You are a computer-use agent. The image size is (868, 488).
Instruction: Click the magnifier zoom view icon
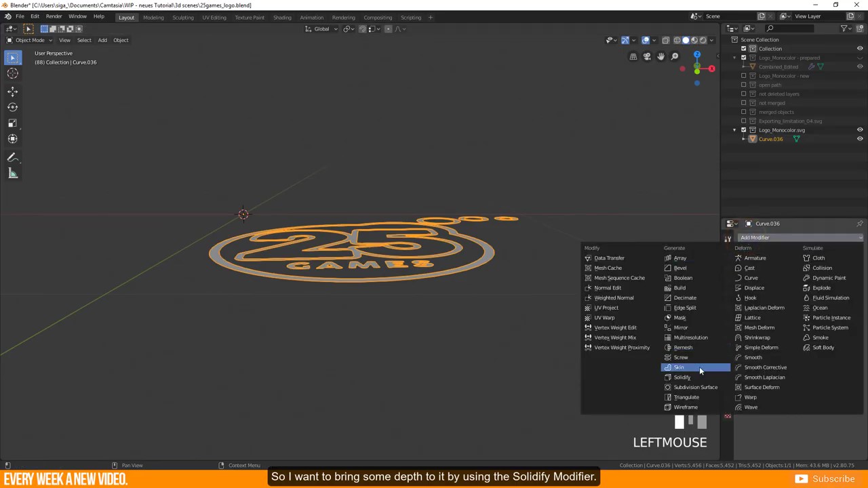point(675,57)
